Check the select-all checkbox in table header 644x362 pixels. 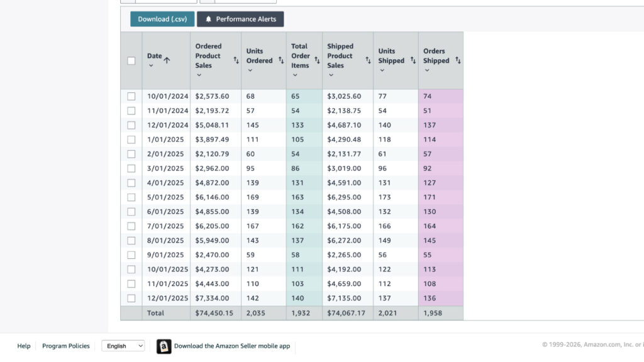pos(131,61)
